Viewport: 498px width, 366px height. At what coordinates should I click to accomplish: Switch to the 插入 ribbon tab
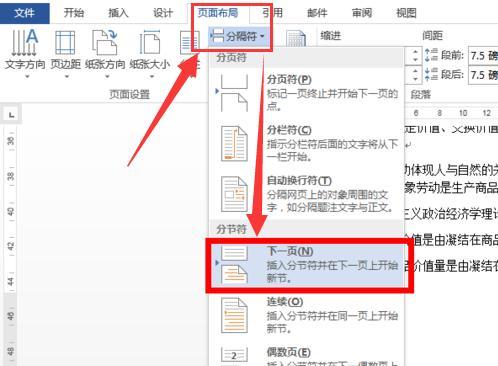[118, 13]
